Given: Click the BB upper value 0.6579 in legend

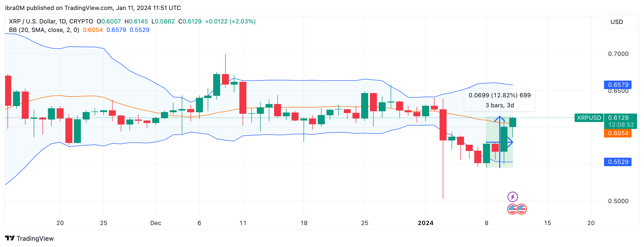Looking at the screenshot, I should click(x=116, y=30).
